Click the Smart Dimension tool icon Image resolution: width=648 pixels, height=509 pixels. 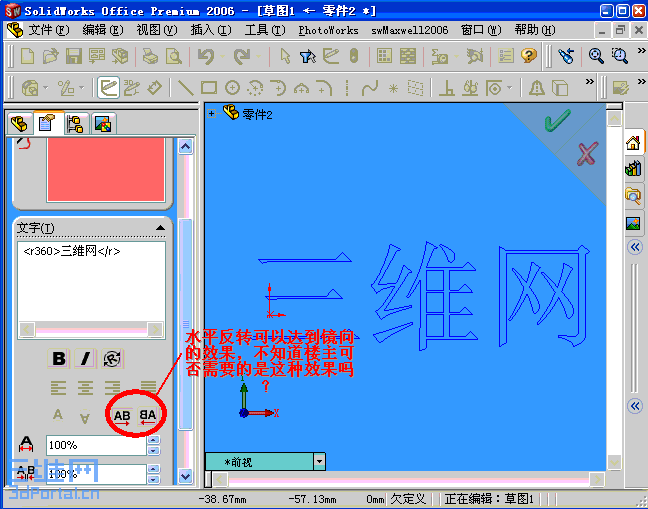pyautogui.click(x=154, y=88)
